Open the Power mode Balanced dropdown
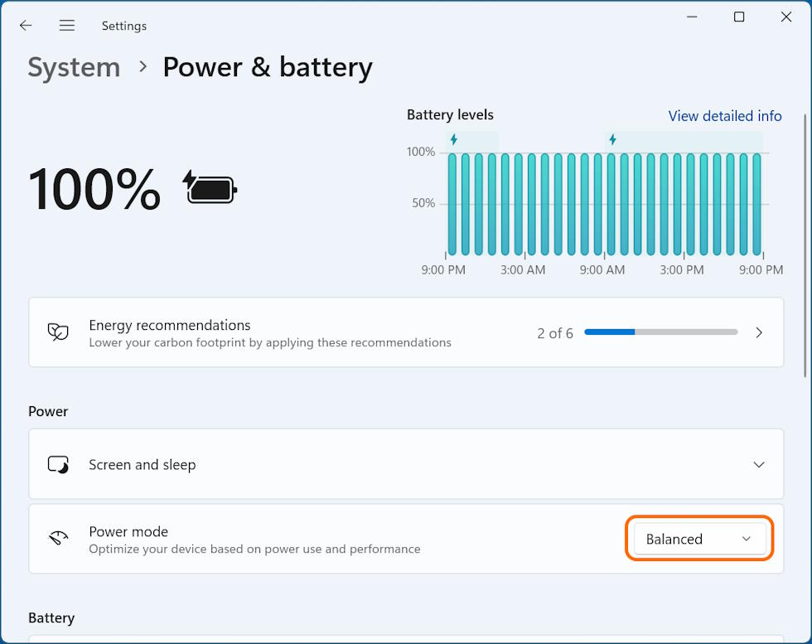This screenshot has width=812, height=644. [699, 539]
